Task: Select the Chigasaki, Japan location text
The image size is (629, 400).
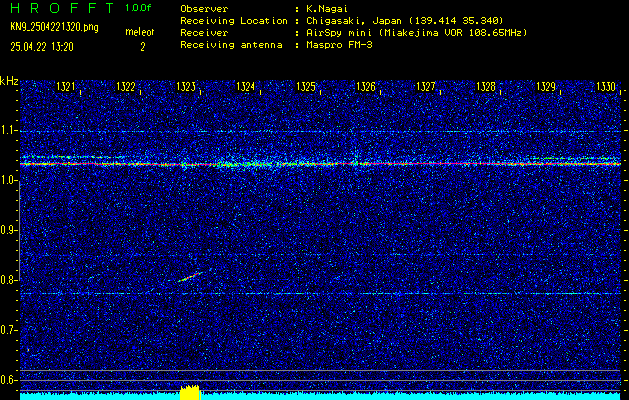Action: pos(405,21)
